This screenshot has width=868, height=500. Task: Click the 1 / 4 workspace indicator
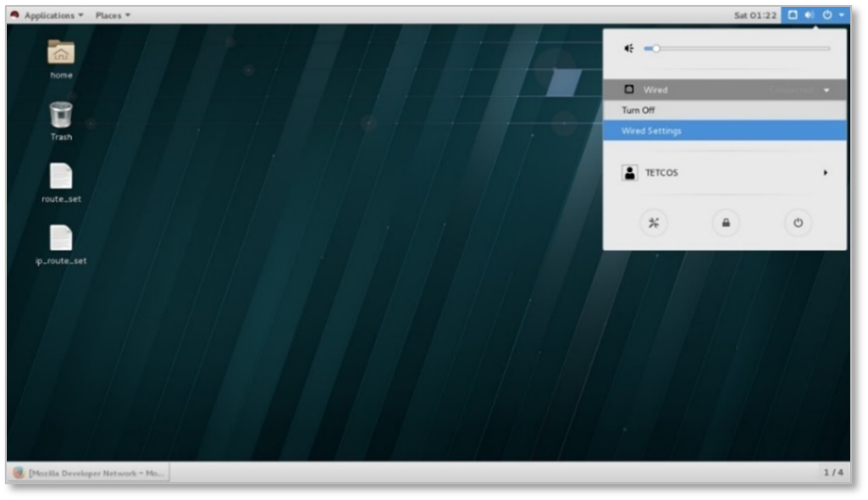832,473
